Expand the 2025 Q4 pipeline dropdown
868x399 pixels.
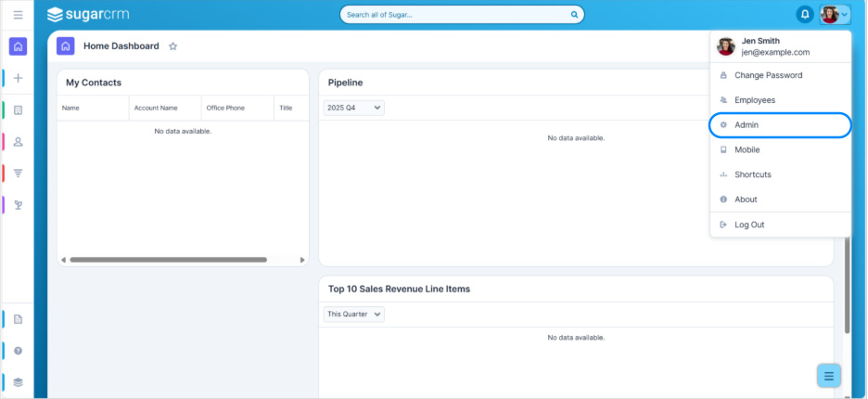pyautogui.click(x=353, y=108)
